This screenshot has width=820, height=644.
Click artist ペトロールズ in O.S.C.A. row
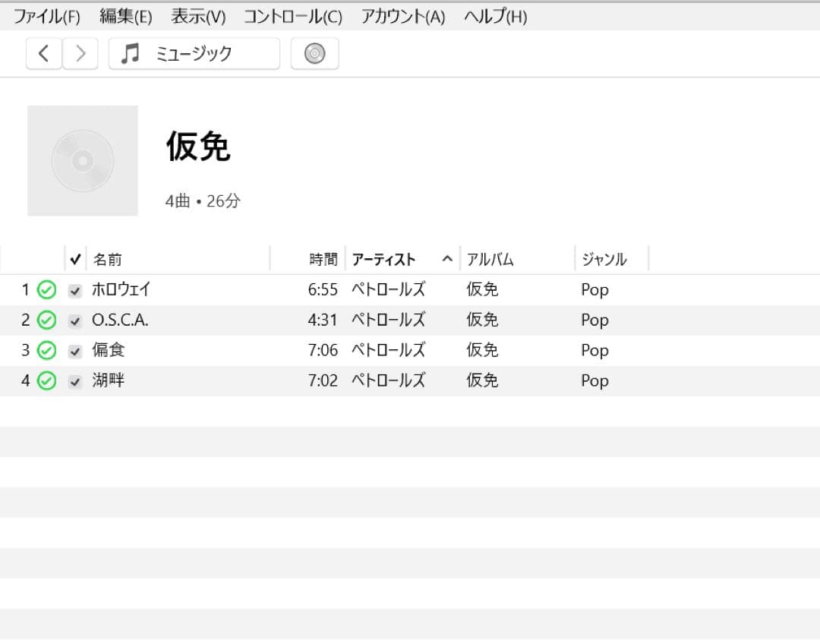(389, 320)
